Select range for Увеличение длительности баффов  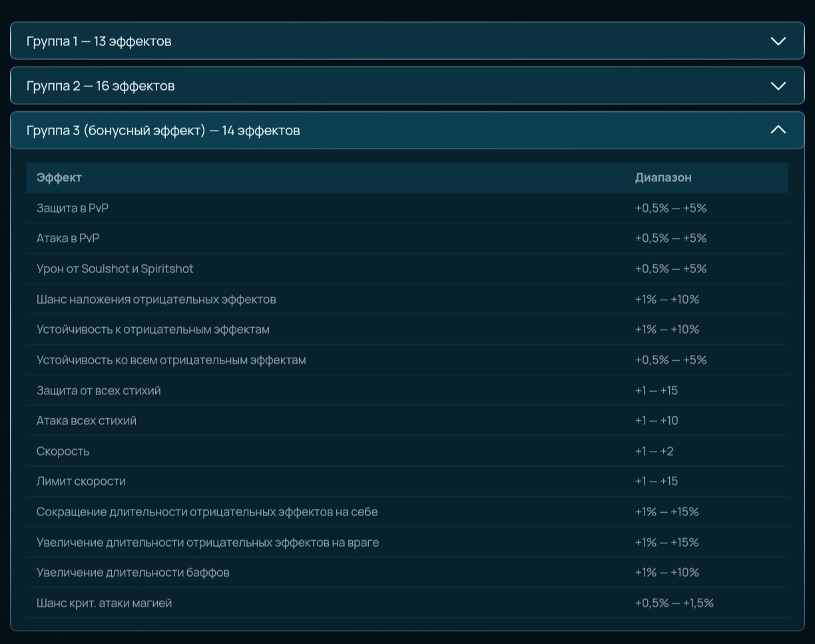(667, 572)
